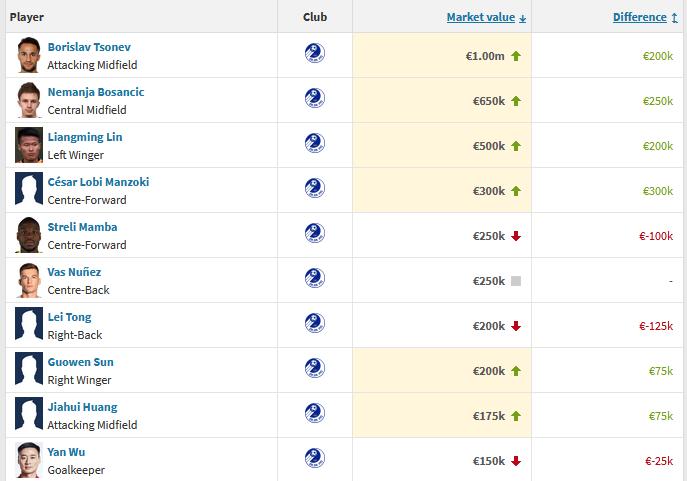Click Borislav Tsonev's portrait photo
The width and height of the screenshot is (687, 481).
pyautogui.click(x=28, y=55)
